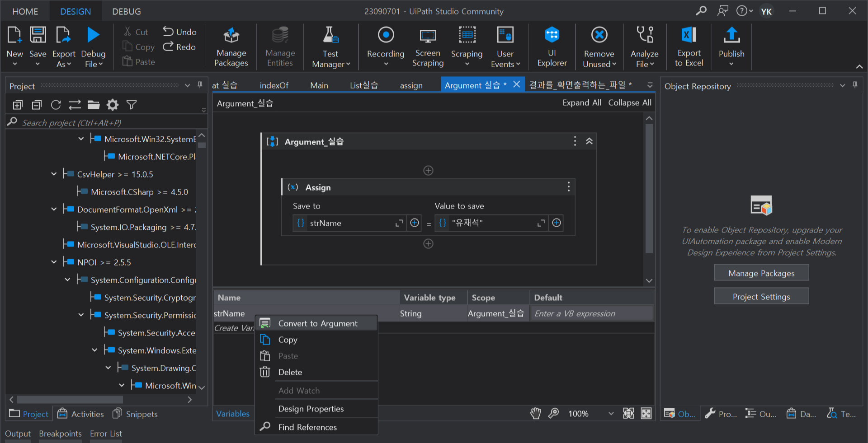Expand all in Project panel toolbar
Screen dimensions: 868x443
18,105
